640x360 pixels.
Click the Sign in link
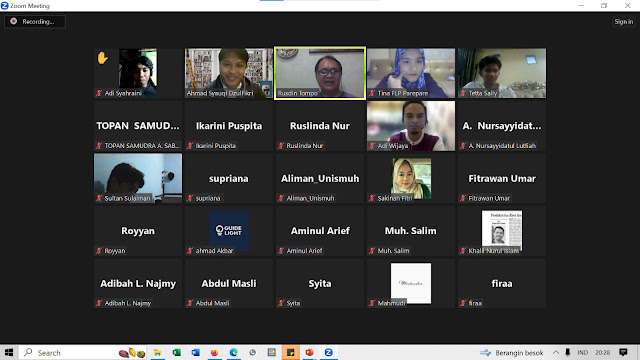click(x=624, y=22)
